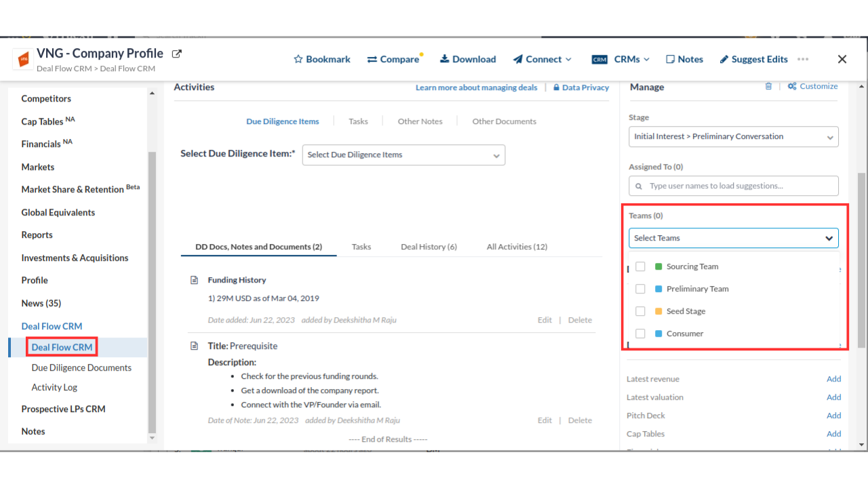Check the Sourcing Team checkbox
868x488 pixels.
(640, 266)
